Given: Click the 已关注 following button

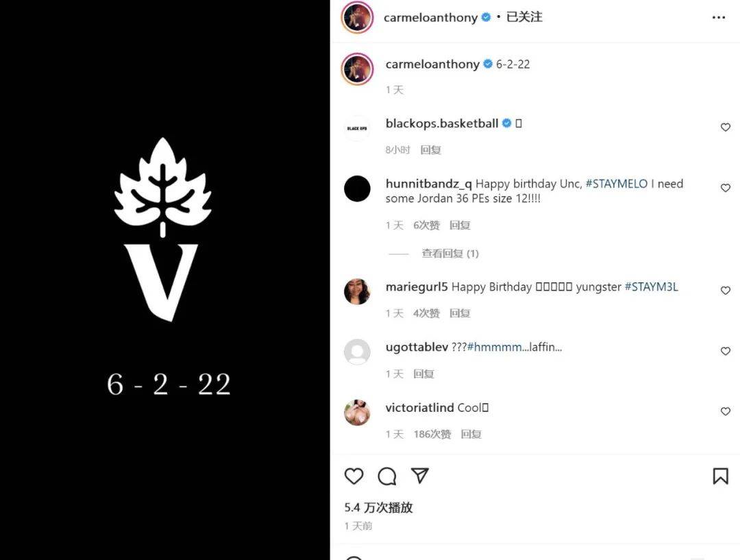Looking at the screenshot, I should (524, 17).
